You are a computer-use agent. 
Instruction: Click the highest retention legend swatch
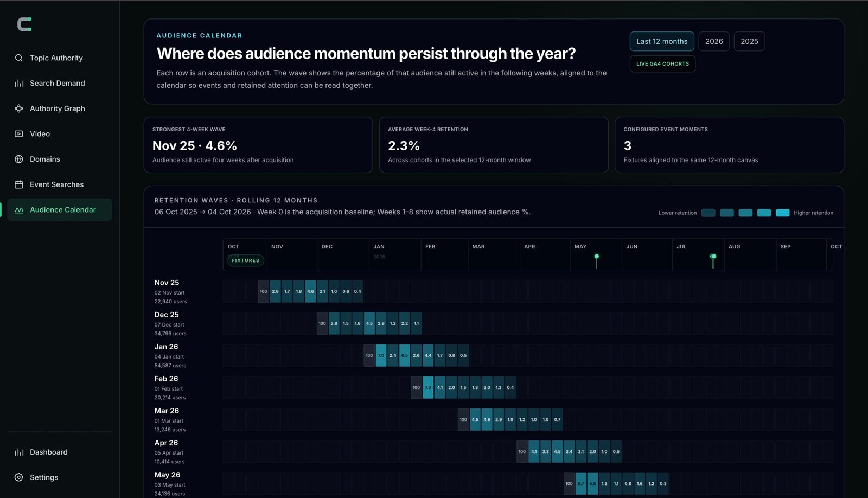pos(782,213)
